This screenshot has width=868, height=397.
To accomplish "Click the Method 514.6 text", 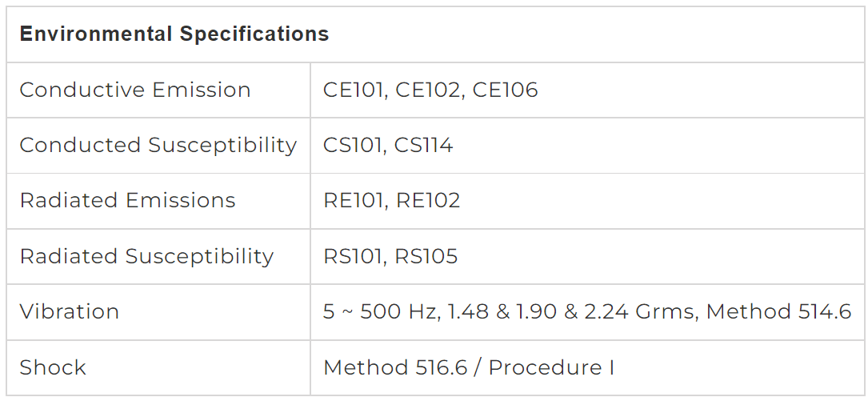I will point(778,311).
